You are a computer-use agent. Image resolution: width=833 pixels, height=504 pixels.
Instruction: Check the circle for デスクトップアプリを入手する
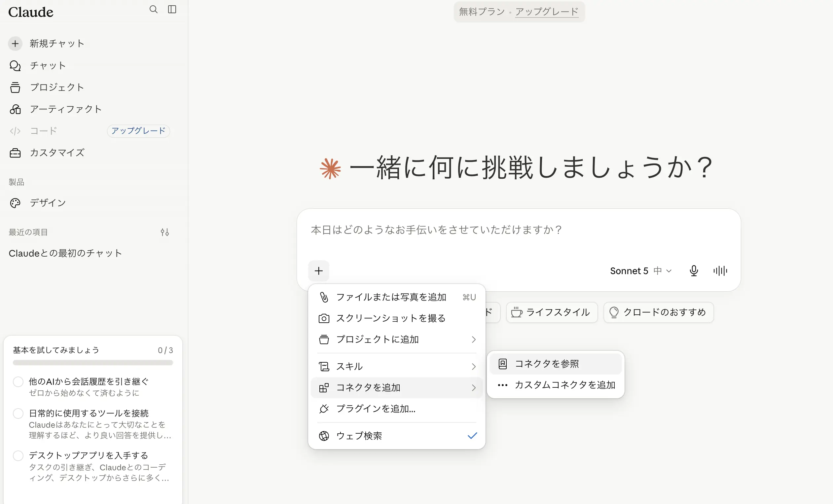(18, 456)
